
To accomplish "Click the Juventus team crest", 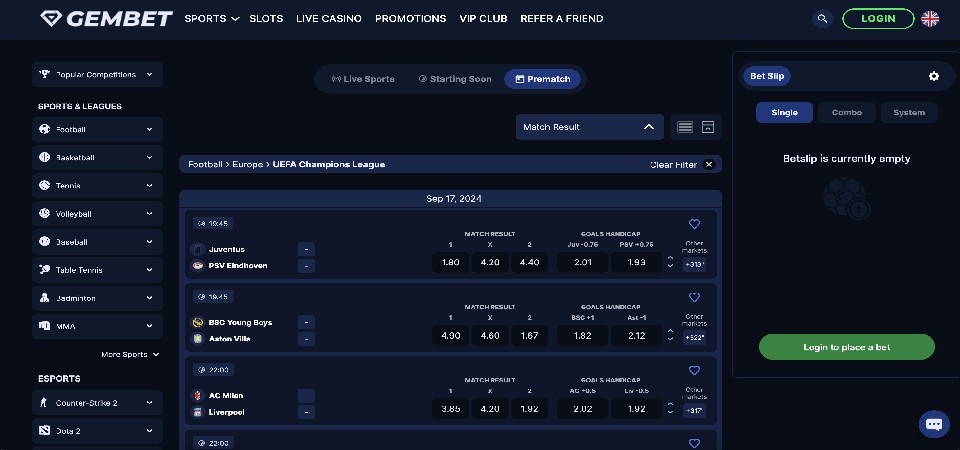I will (x=198, y=249).
